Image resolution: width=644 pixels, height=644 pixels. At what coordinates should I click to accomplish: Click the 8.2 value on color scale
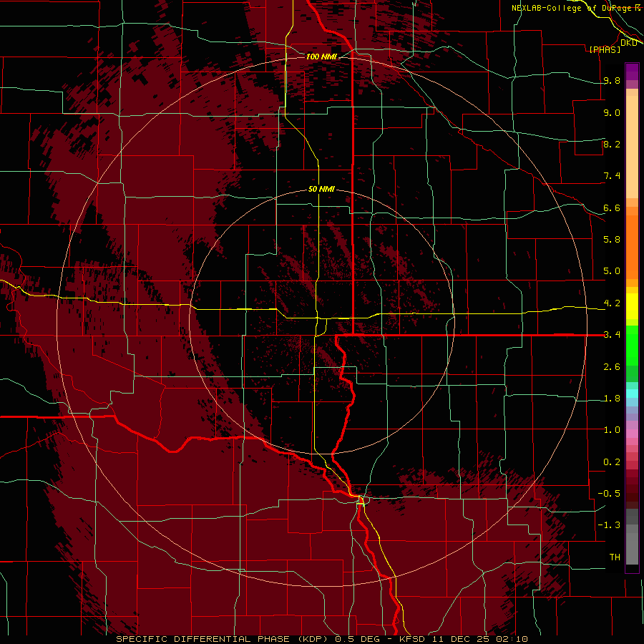coord(612,144)
